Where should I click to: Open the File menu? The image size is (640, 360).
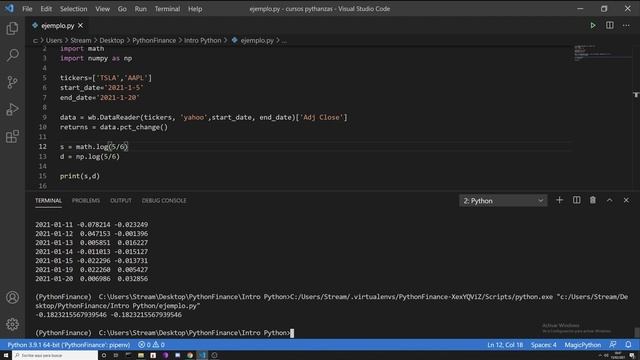27,9
